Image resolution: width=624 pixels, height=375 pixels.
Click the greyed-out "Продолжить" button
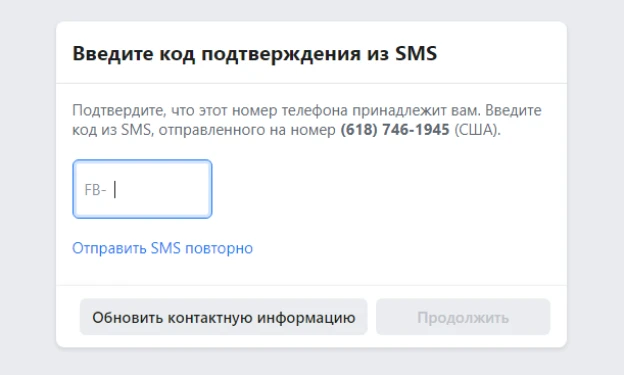(463, 317)
